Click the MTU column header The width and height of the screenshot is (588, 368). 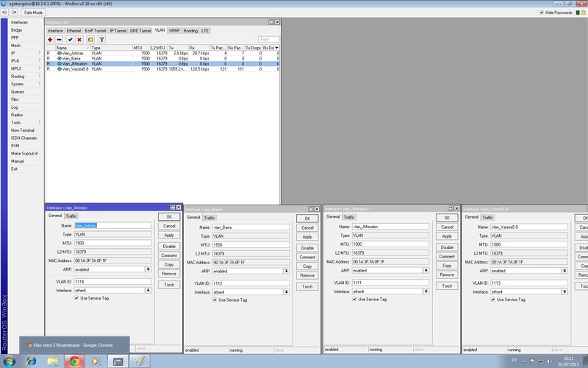click(x=141, y=48)
